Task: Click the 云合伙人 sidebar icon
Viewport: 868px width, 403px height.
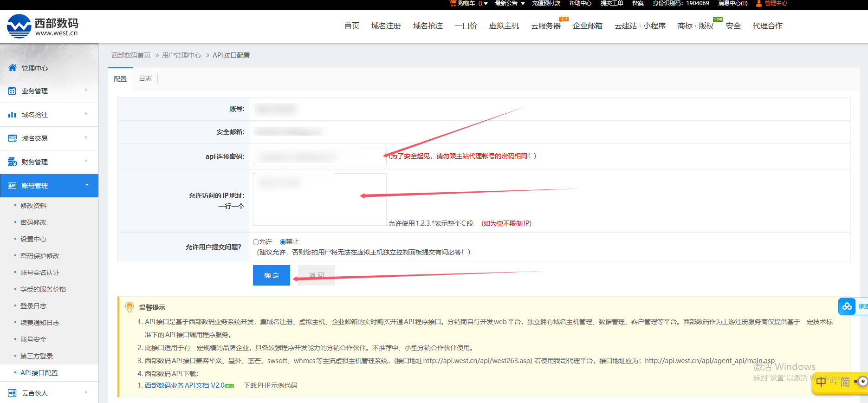Action: (x=13, y=393)
